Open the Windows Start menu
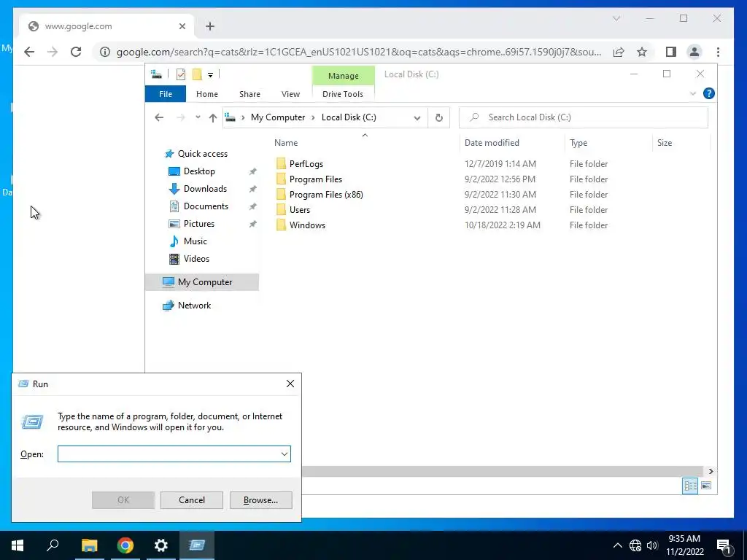The width and height of the screenshot is (747, 560). pyautogui.click(x=18, y=545)
